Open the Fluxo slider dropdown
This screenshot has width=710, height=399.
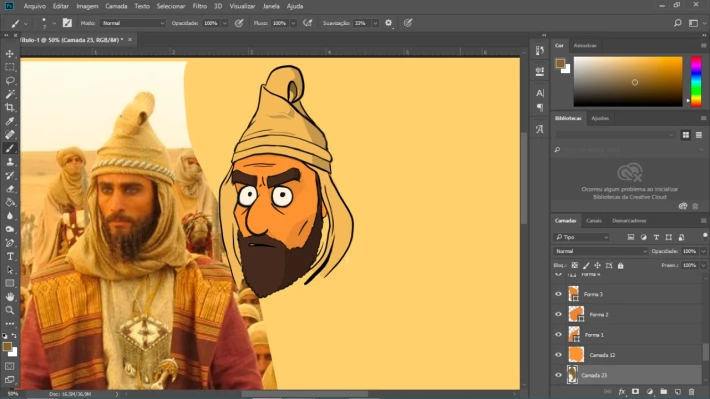pyautogui.click(x=293, y=23)
